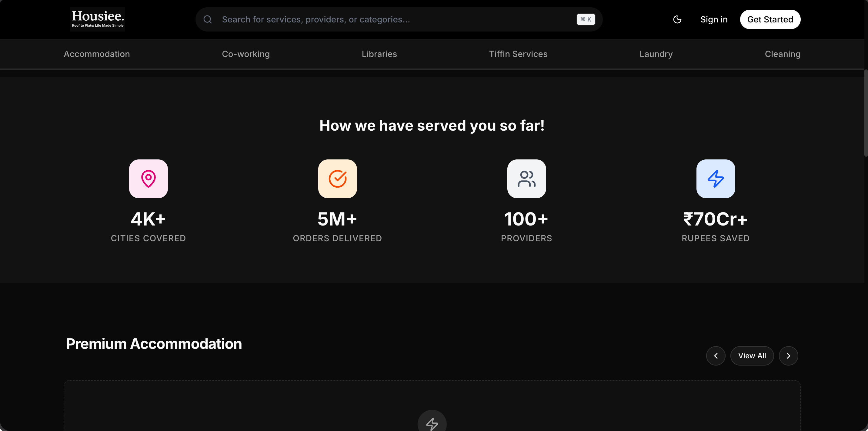The height and width of the screenshot is (431, 868).
Task: Go to previous Premium Accommodation slide
Action: click(x=716, y=356)
